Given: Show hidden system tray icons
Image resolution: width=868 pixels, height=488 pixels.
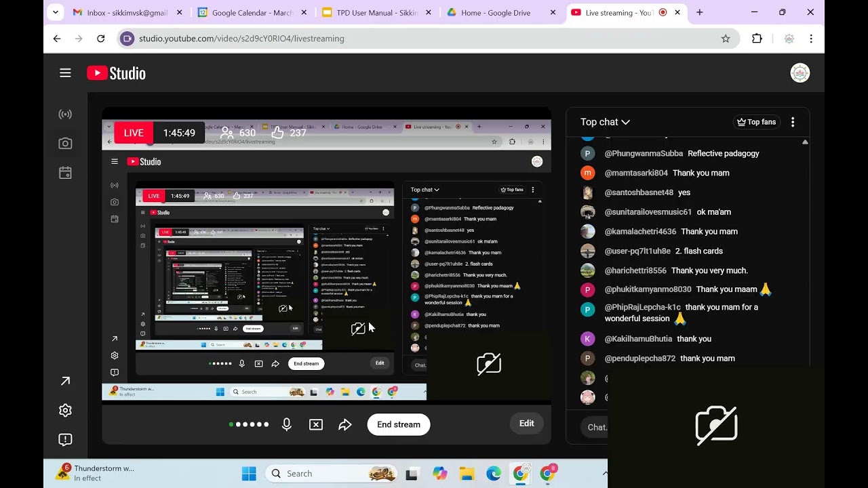Looking at the screenshot, I should tap(604, 473).
